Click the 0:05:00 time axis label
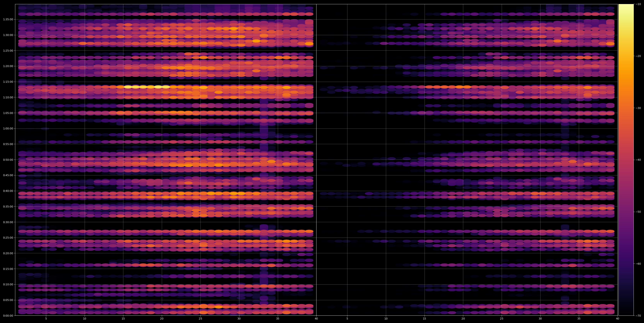The image size is (644, 323). (8, 300)
